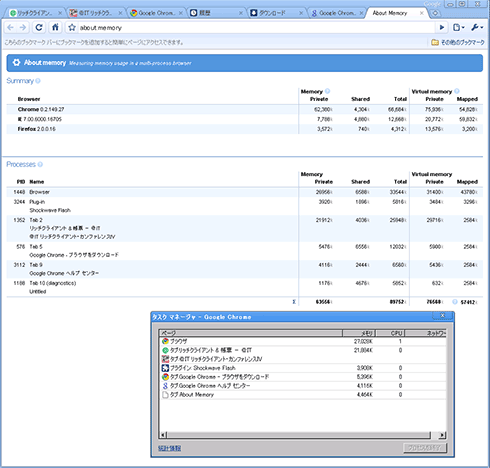The image size is (490, 468).
Task: Close the Task Manager window
Action: (x=443, y=315)
